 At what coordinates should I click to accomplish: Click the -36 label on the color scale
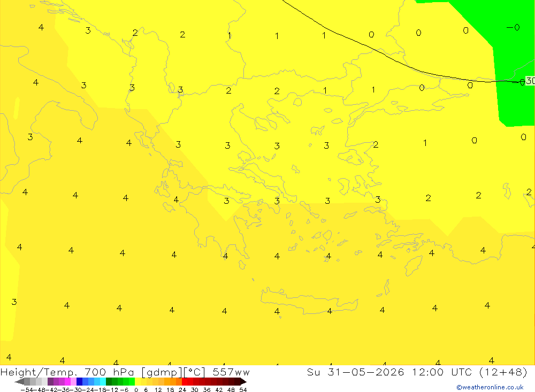tap(64, 390)
